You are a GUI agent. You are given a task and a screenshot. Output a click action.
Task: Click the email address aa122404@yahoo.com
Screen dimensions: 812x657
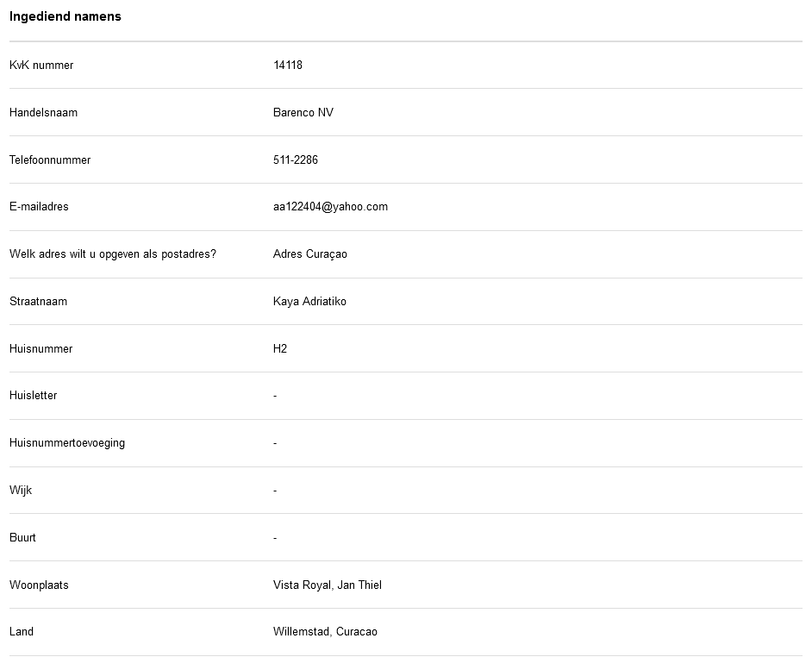(330, 207)
